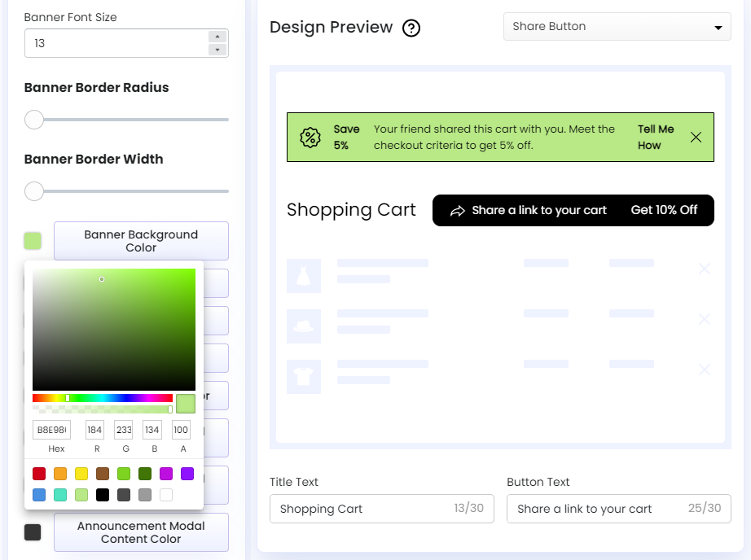Click the percent discount badge icon in banner
Viewport: 751px width, 560px height.
(x=310, y=138)
